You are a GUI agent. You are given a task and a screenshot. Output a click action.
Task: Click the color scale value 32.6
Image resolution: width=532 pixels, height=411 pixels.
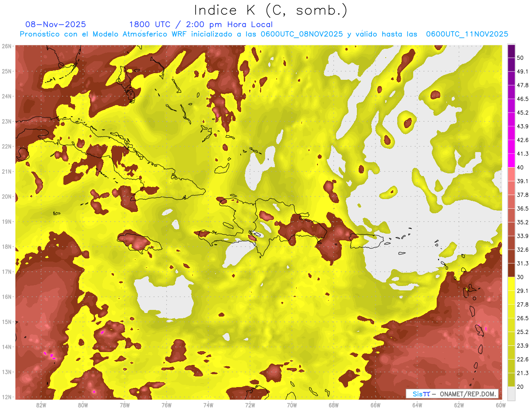click(x=523, y=250)
